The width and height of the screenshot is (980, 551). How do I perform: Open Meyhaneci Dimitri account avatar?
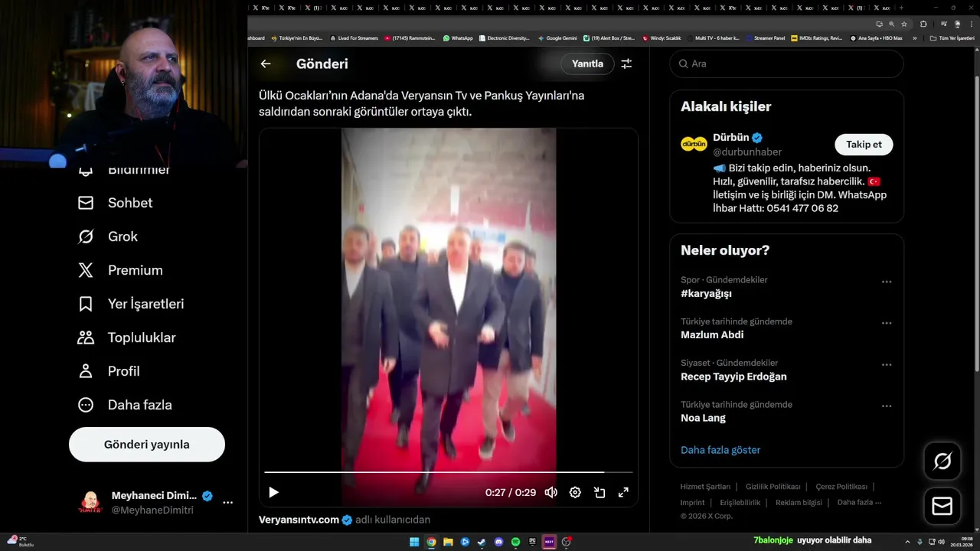[90, 503]
